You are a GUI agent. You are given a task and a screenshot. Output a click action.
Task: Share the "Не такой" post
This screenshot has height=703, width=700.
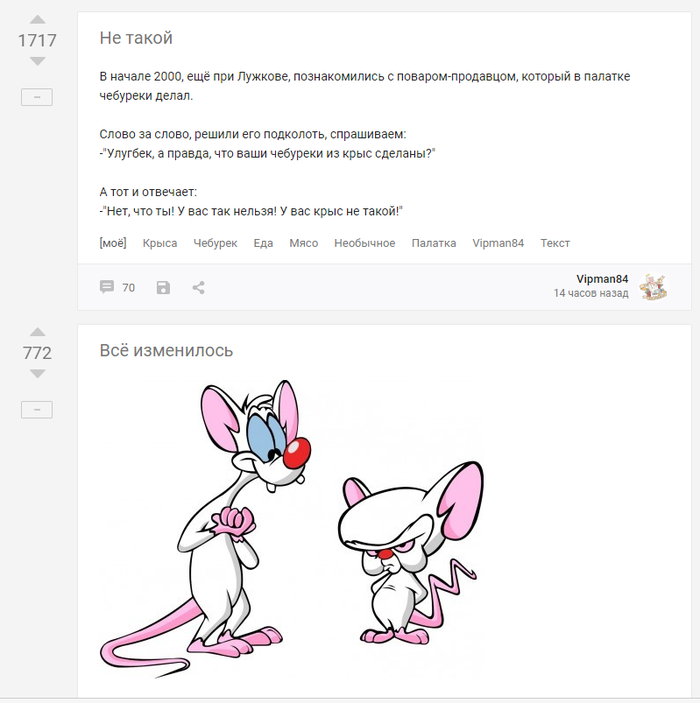198,287
